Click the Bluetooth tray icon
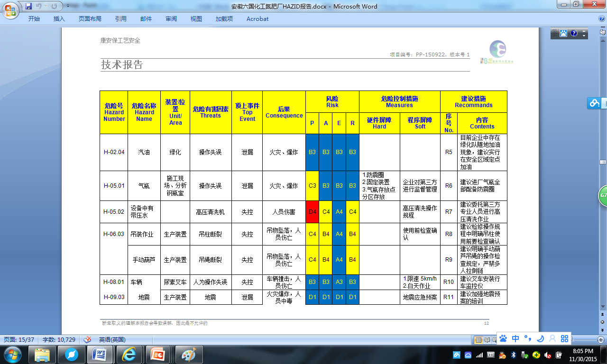 click(x=513, y=355)
